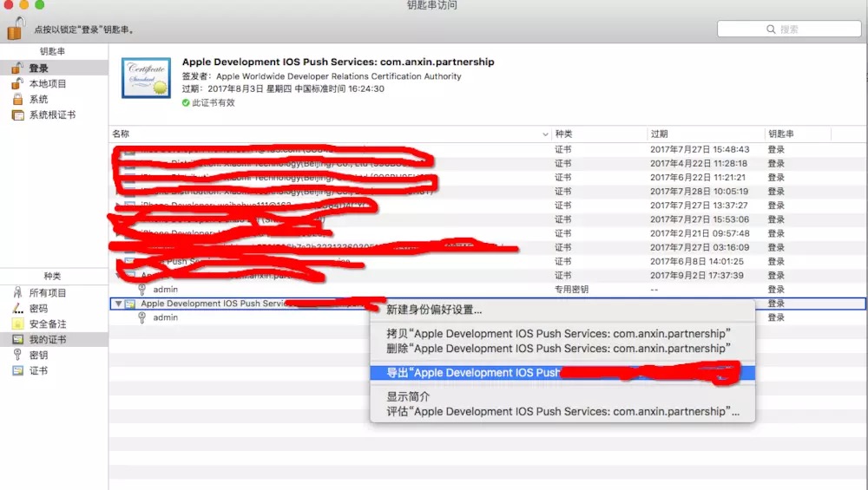Click the 本地项目 unlocked padlock icon

tap(17, 83)
